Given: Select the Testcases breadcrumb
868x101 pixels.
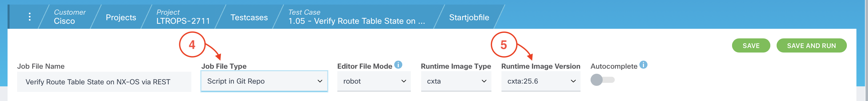Looking at the screenshot, I should pyautogui.click(x=249, y=17).
